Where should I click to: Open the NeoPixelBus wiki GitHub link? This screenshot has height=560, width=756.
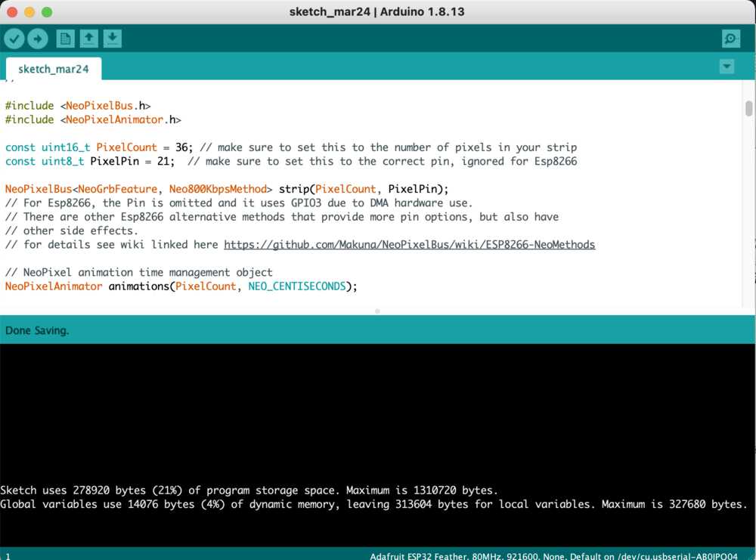(x=409, y=244)
